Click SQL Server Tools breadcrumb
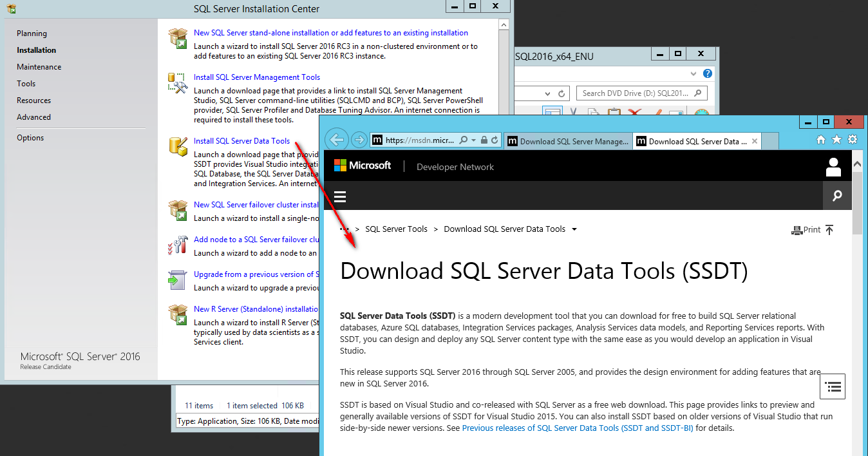 coord(396,229)
